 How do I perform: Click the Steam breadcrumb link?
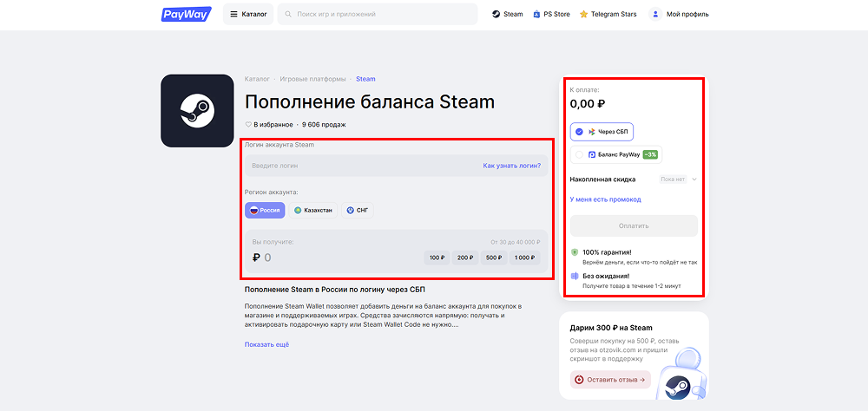coord(365,79)
